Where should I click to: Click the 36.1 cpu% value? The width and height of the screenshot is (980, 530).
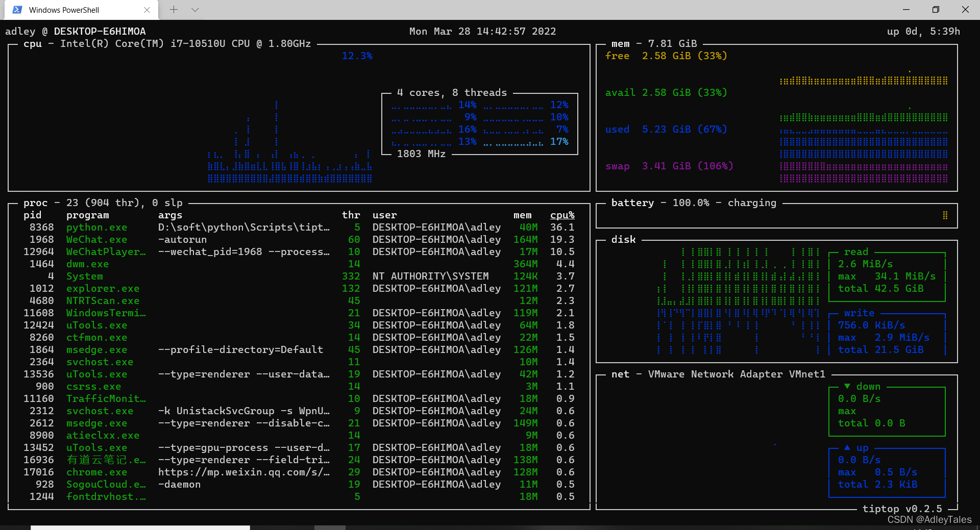(x=562, y=228)
